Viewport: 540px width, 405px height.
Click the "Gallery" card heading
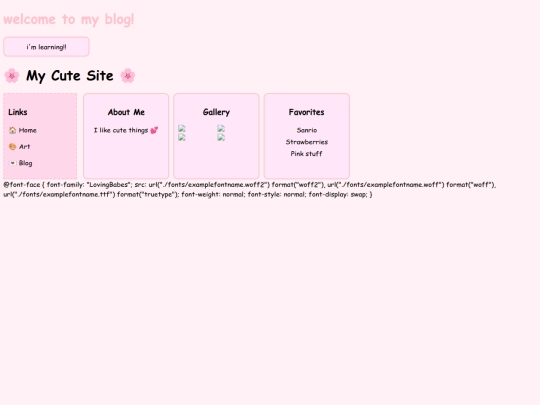(216, 112)
